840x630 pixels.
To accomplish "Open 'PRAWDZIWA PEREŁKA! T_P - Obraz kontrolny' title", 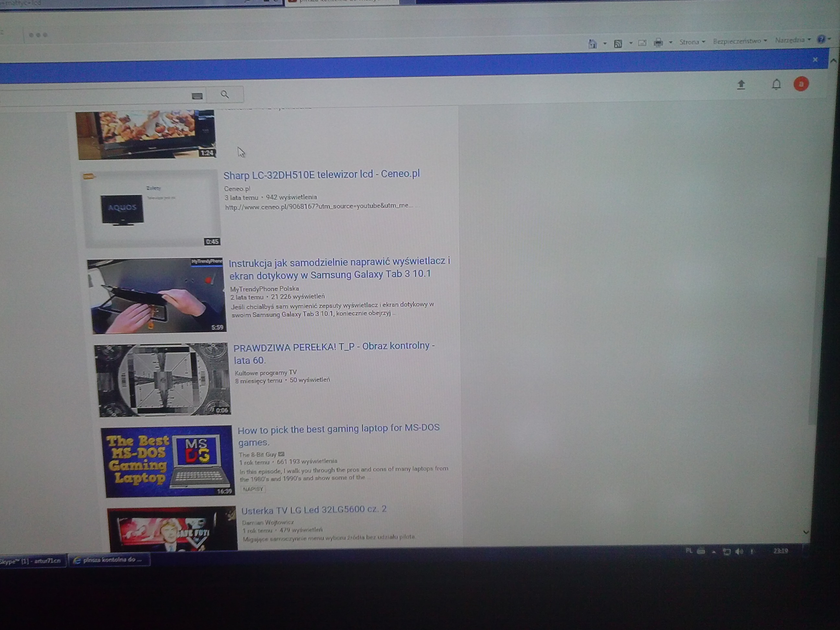I will (x=334, y=353).
